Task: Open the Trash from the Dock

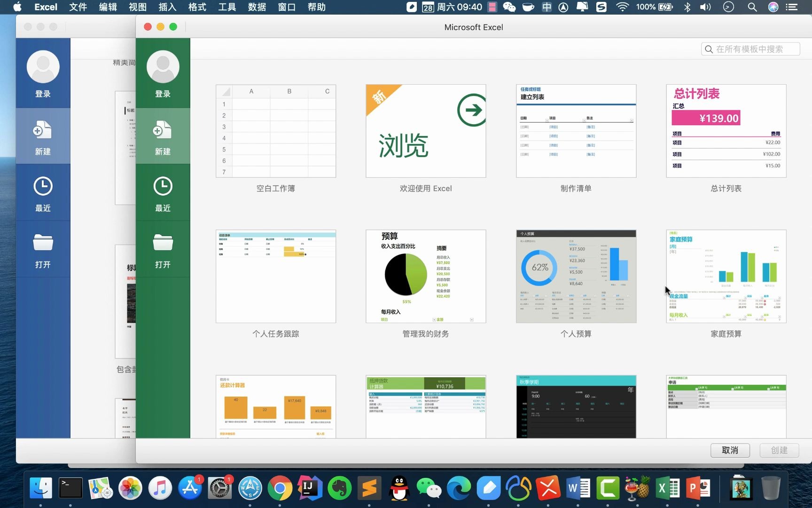Action: 771,488
